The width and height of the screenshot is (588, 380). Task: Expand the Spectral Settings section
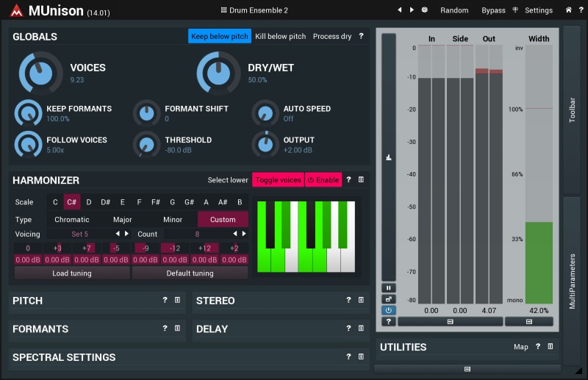click(64, 357)
